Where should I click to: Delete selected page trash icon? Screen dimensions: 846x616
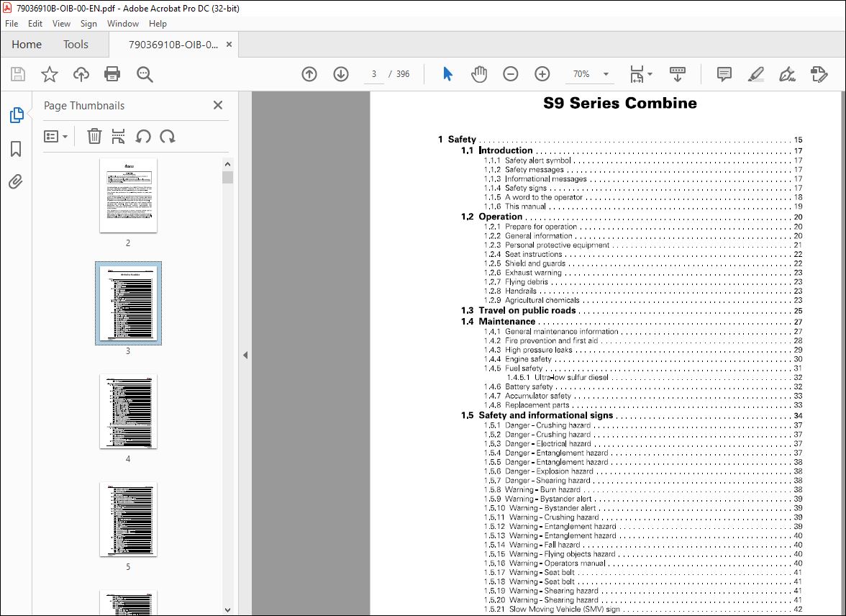(94, 136)
